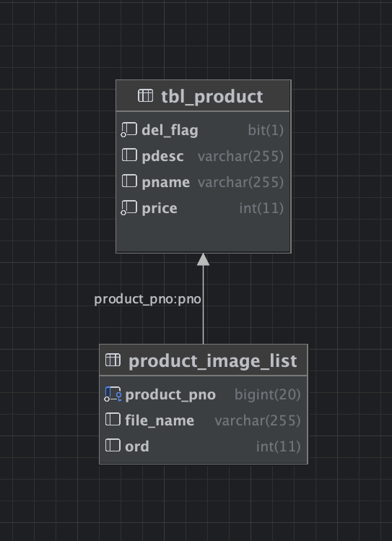Click the bit(1) type of del_flag

[x=266, y=131]
